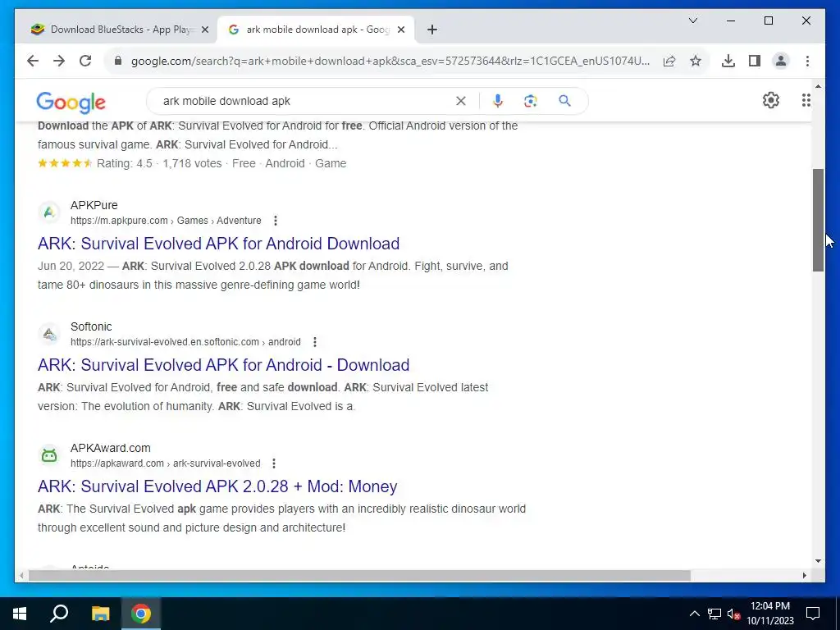Open the network status tray icon
This screenshot has height=630, width=840.
(x=714, y=614)
